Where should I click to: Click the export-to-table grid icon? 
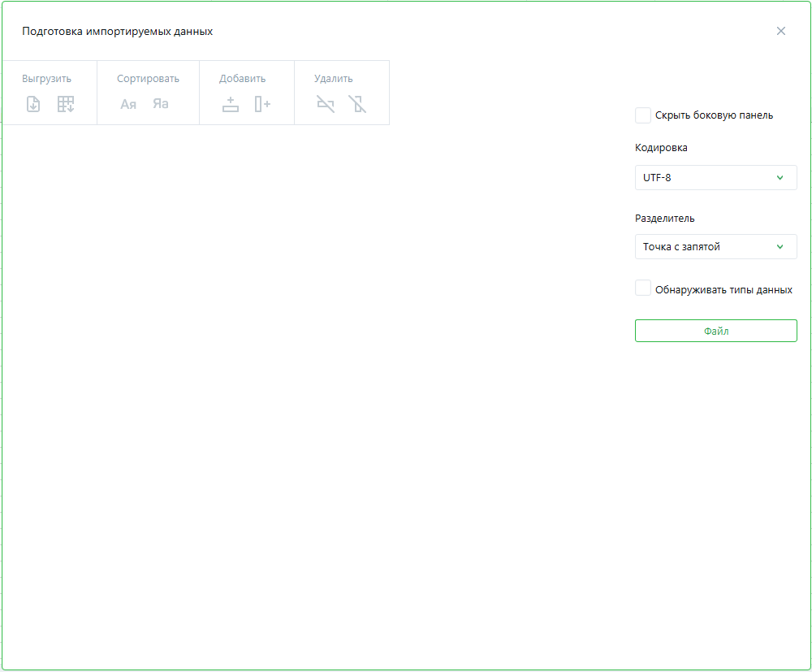coord(66,104)
